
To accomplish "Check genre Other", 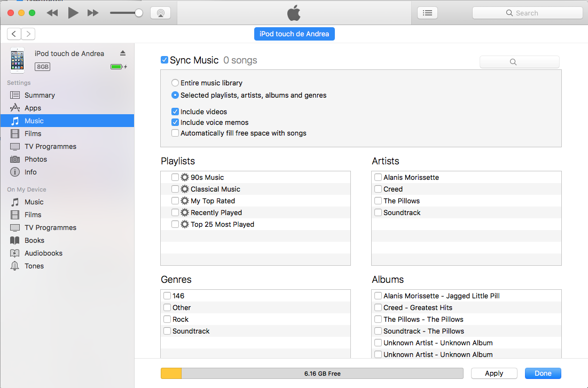I will [167, 307].
